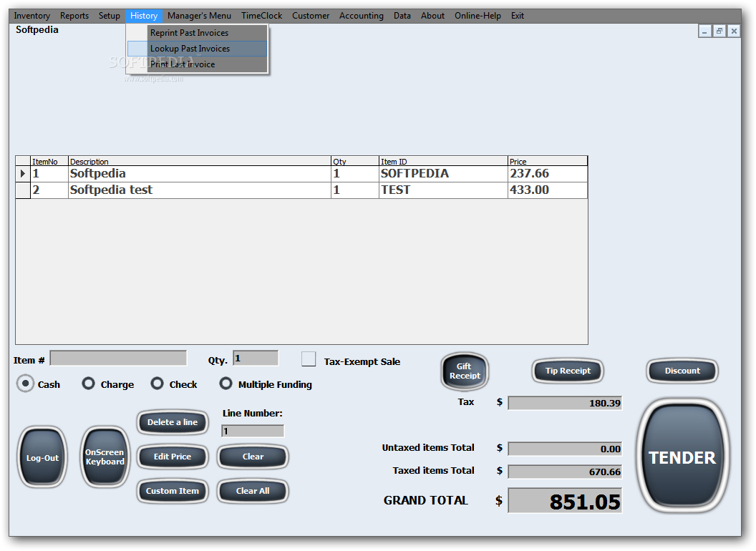
Task: Click the Line Number field
Action: click(x=253, y=431)
